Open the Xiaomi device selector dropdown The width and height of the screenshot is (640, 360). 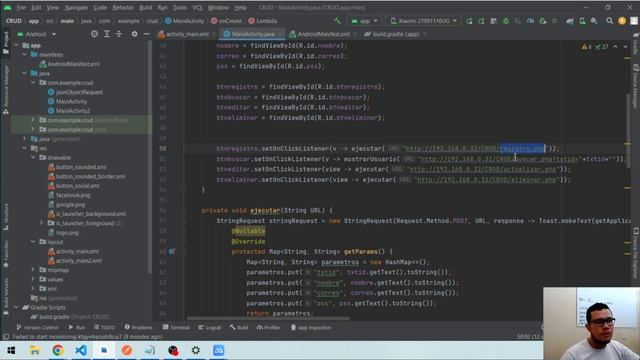click(423, 21)
